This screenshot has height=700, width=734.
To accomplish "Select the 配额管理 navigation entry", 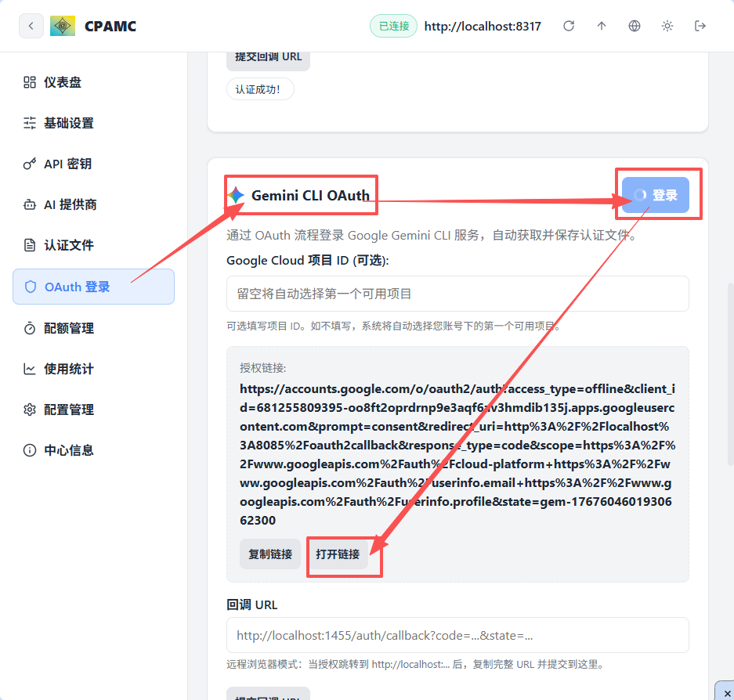I will (66, 327).
